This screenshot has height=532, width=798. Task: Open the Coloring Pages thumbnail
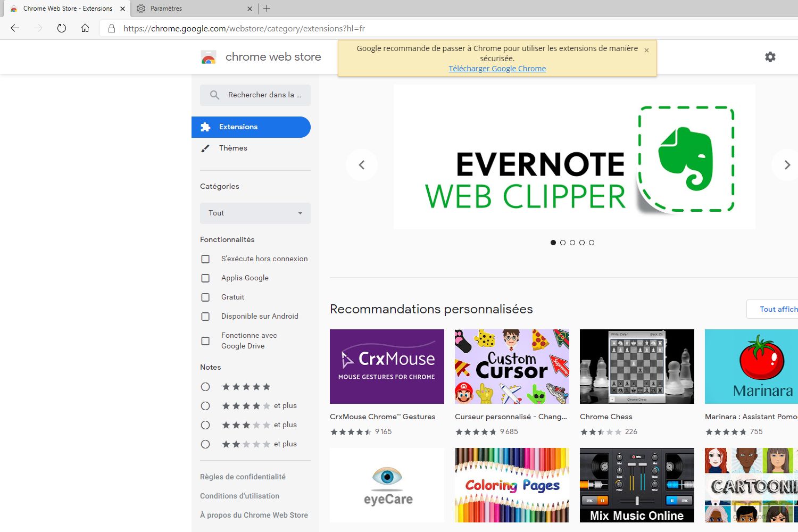coord(512,485)
